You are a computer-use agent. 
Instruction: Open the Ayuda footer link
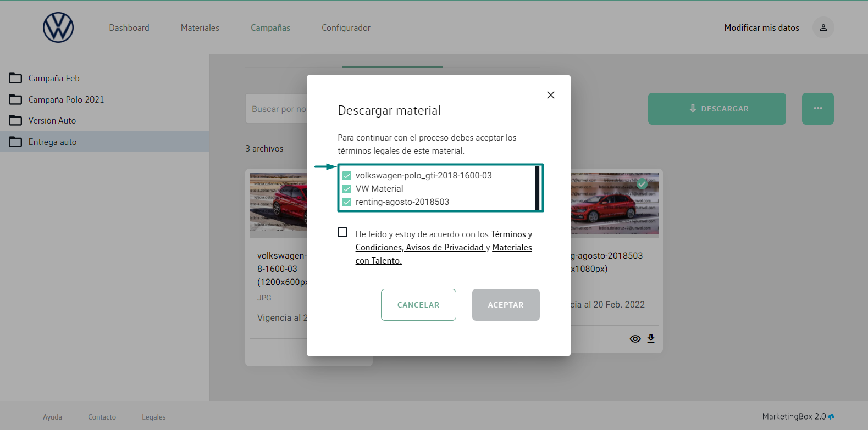(x=52, y=417)
